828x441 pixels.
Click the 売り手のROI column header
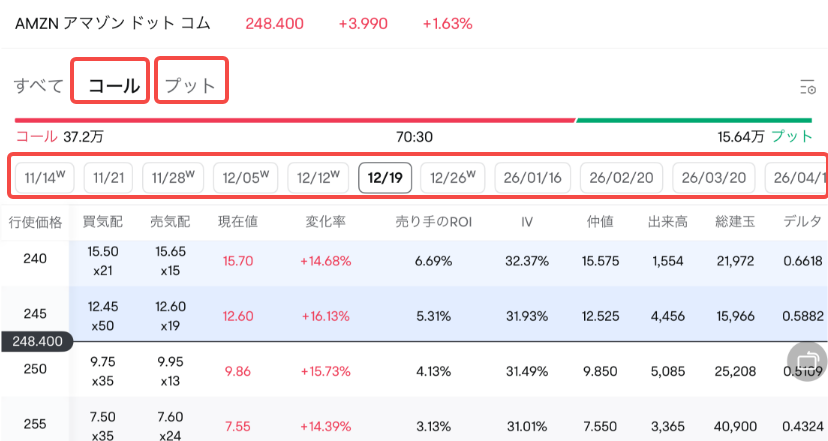pos(434,222)
